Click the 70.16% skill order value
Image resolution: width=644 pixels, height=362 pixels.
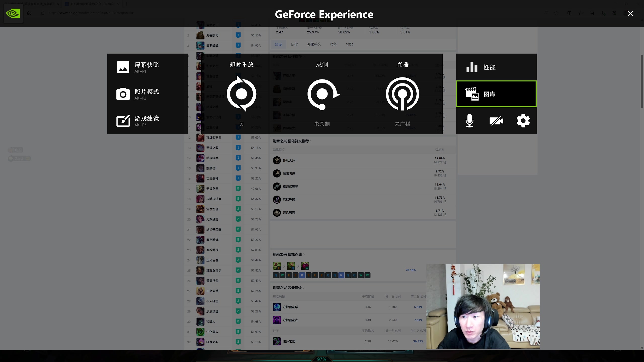coord(411,270)
